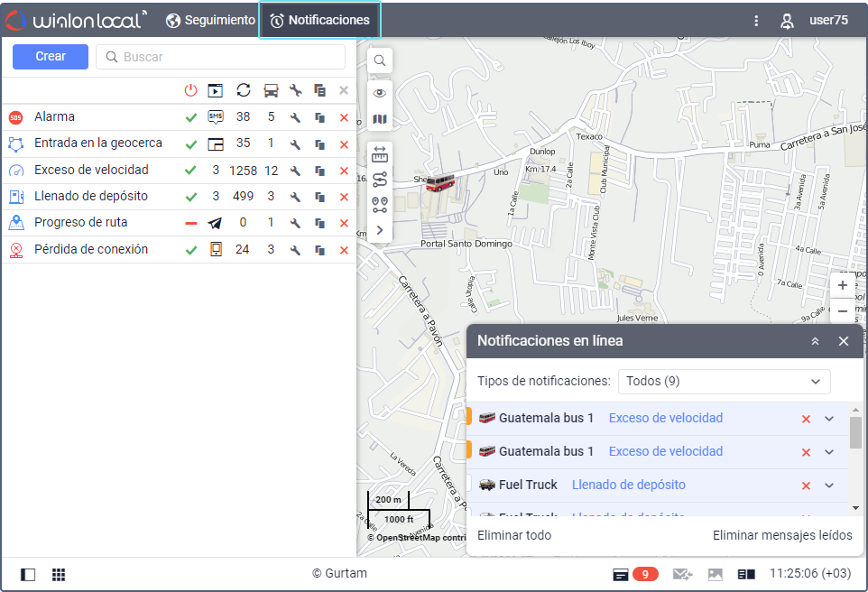
Task: Click Eliminar mensajes leídos link
Action: (781, 536)
